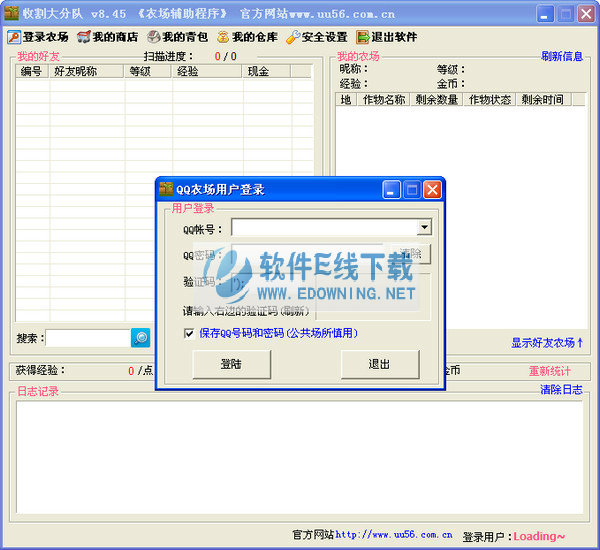Screen dimensions: 600x550
Task: Minimize the main 收割大分队 window
Action: (x=545, y=15)
